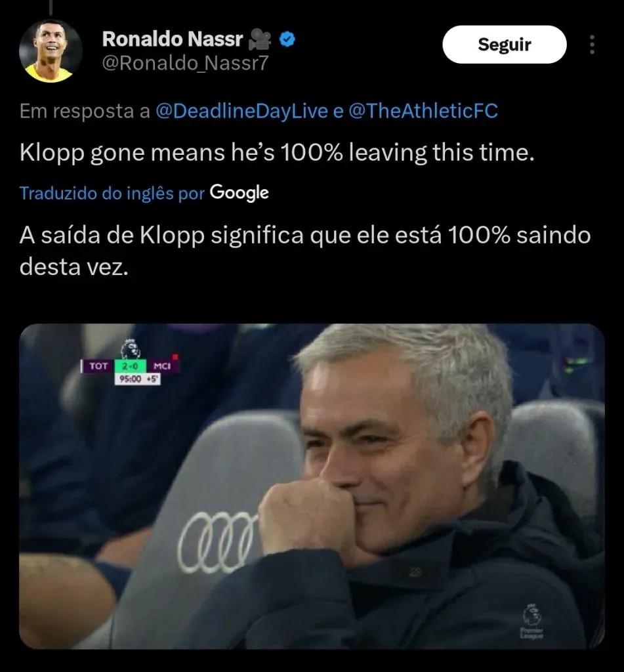Click the thread connector line above avatar

coord(51,7)
